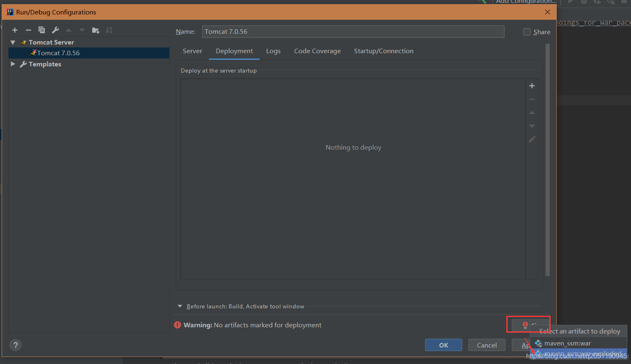
Task: Click the warning error icon
Action: point(177,325)
